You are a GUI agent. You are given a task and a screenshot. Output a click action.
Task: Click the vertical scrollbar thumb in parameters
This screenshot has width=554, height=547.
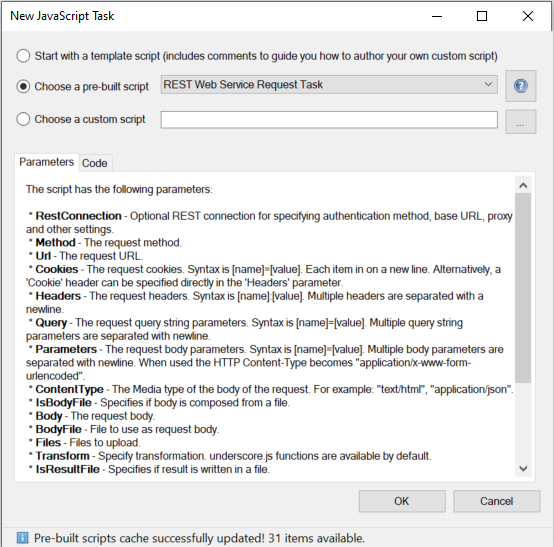(x=523, y=288)
